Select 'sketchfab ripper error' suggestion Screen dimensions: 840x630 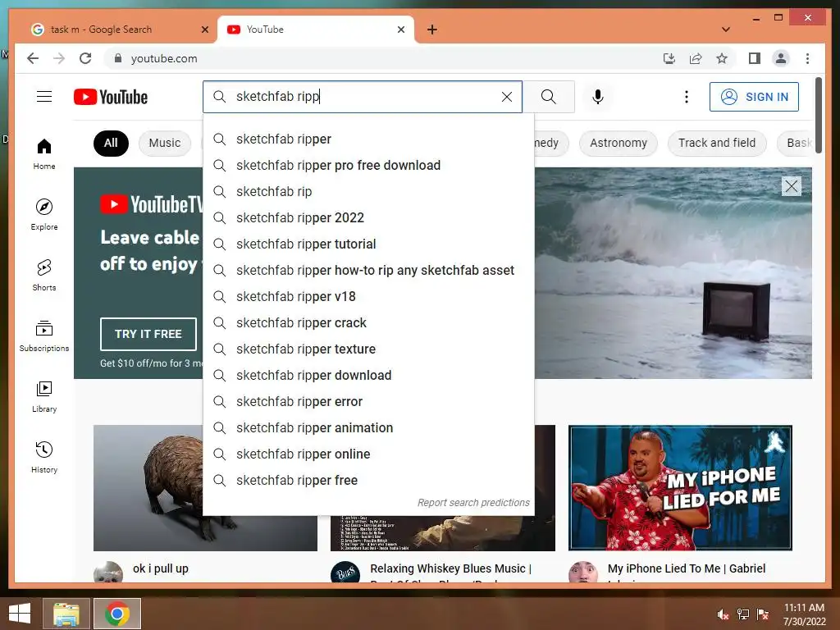point(368,402)
